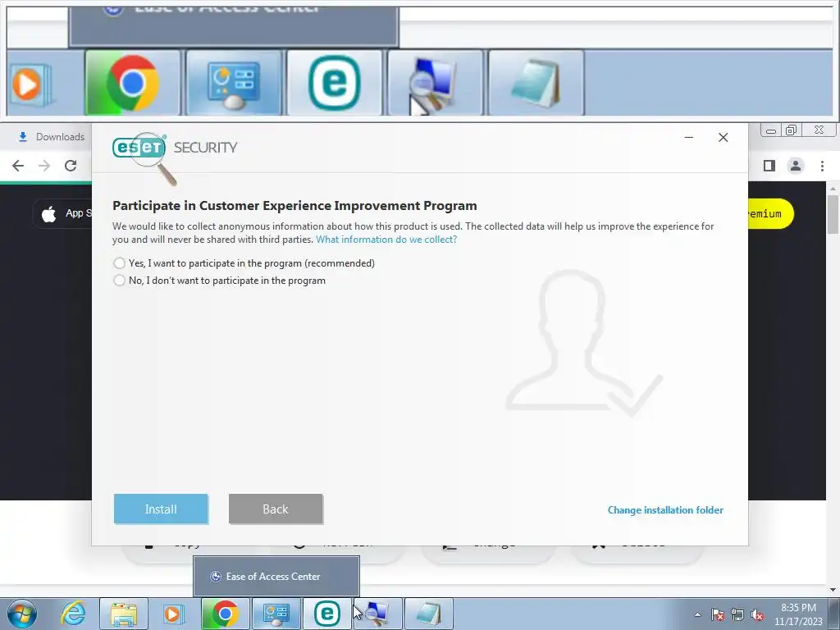
Task: Show hidden system tray icons
Action: pyautogui.click(x=697, y=614)
